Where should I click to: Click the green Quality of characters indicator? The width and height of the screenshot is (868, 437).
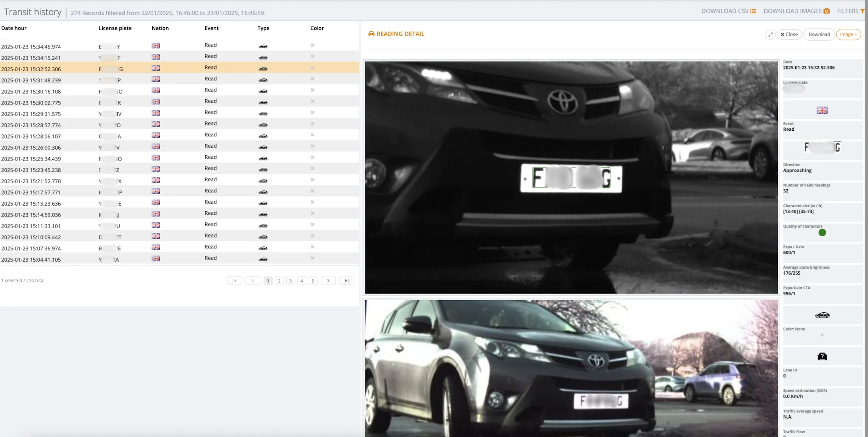[822, 233]
